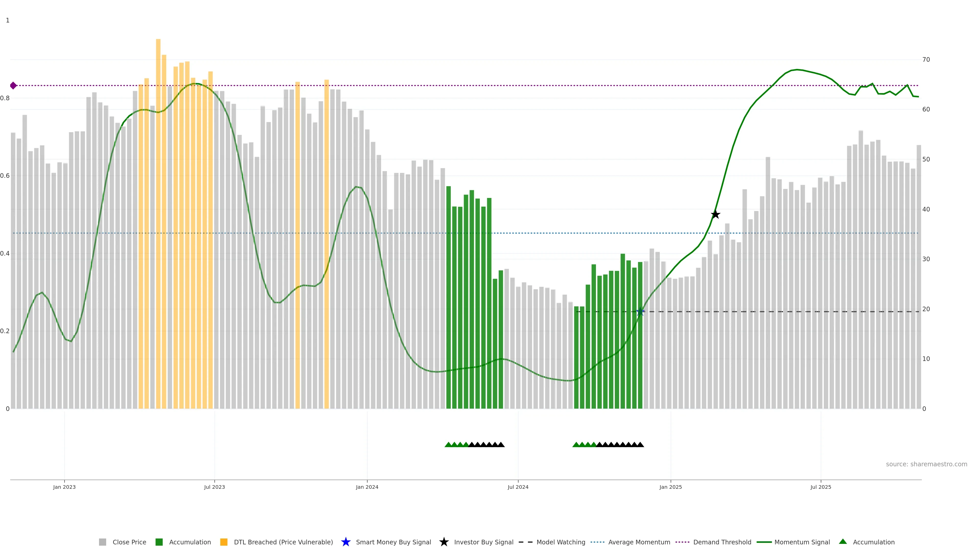Click the Jul 2024 axis label
980x551 pixels.
coord(518,487)
